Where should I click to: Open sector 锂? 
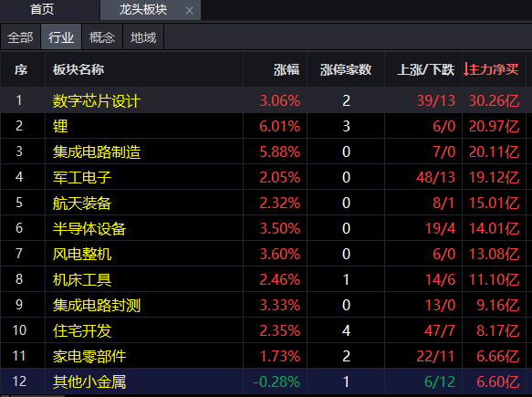click(x=60, y=126)
